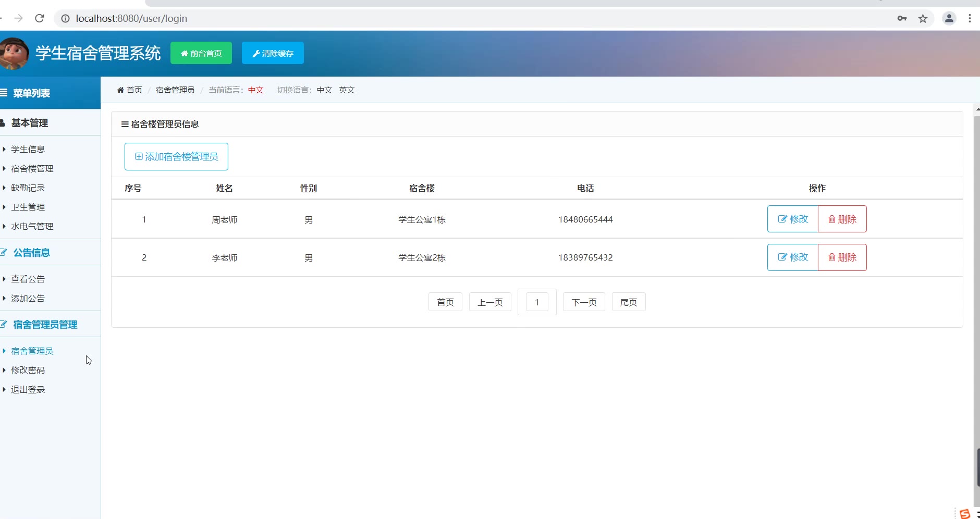Switch language to 中文
This screenshot has height=519, width=980.
pos(324,90)
